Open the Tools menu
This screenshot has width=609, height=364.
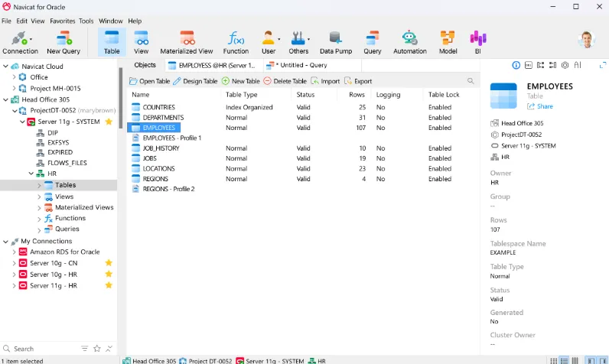click(x=86, y=21)
